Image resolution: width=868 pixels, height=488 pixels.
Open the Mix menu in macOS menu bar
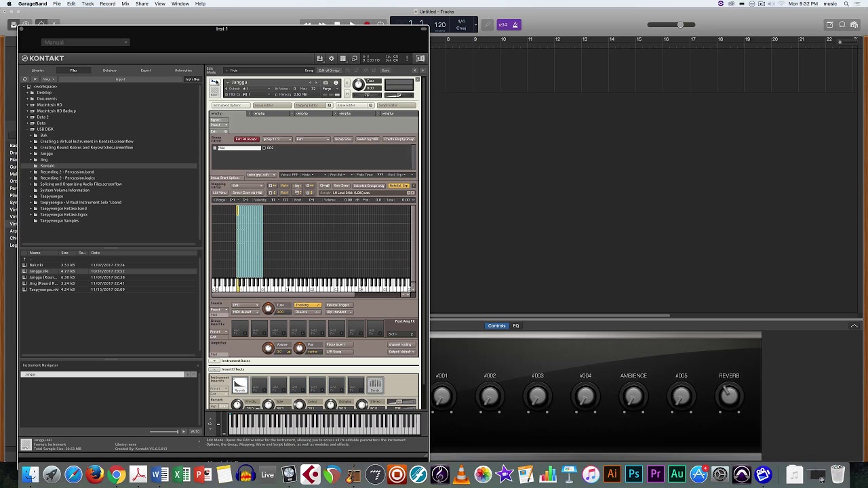click(x=125, y=4)
